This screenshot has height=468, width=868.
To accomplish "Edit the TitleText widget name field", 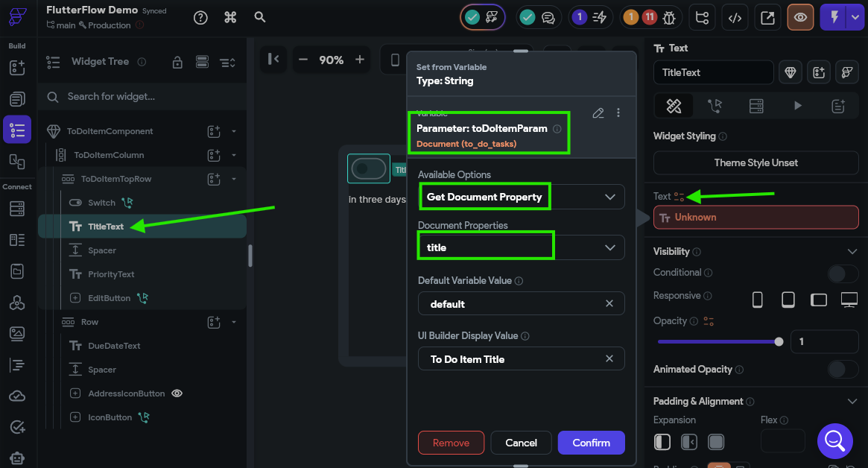I will (x=714, y=72).
